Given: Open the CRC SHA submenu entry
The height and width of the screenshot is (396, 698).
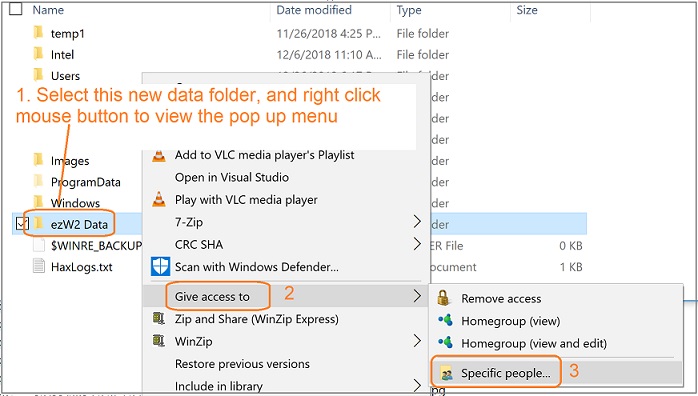Looking at the screenshot, I should click(287, 244).
